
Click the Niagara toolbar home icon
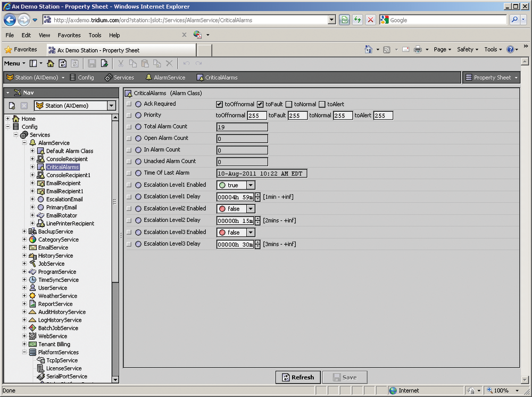pyautogui.click(x=51, y=63)
